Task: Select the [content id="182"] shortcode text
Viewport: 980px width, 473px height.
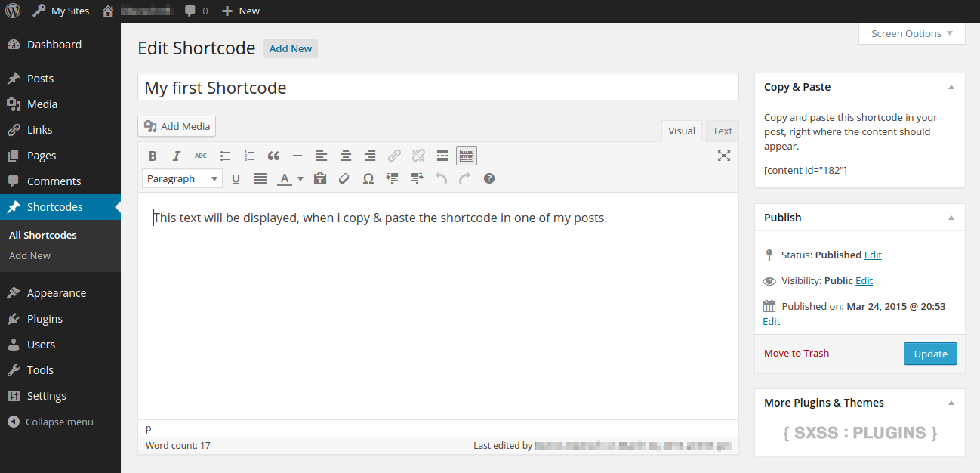Action: (x=805, y=170)
